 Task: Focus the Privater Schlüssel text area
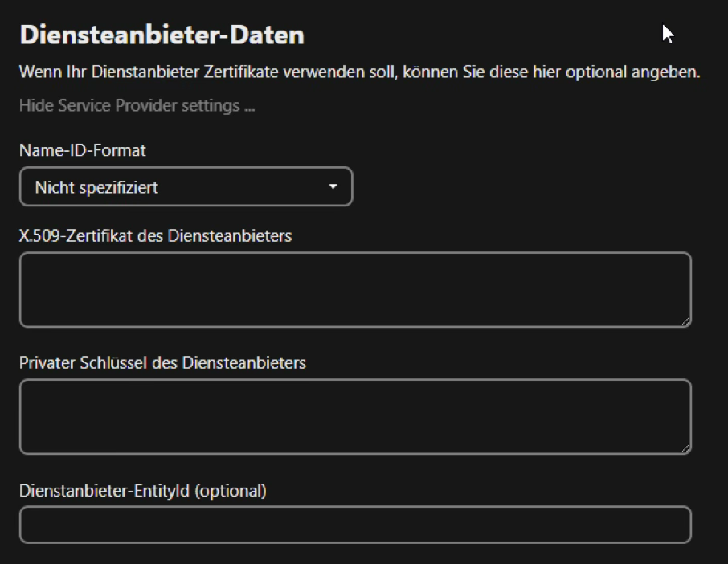(354, 416)
